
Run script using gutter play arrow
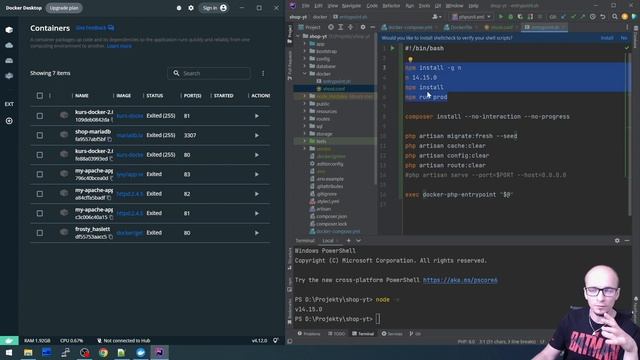(393, 48)
